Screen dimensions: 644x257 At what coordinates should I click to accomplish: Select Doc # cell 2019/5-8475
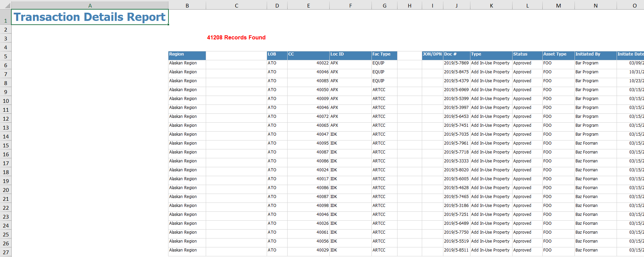[x=457, y=73]
